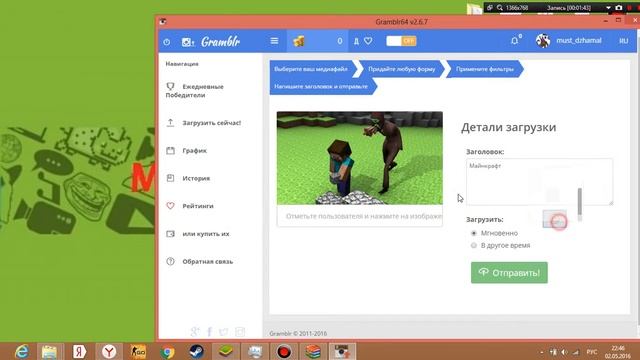The image size is (640, 360).
Task: Open the Yandex 'Я' taskbar icon
Action: point(80,351)
